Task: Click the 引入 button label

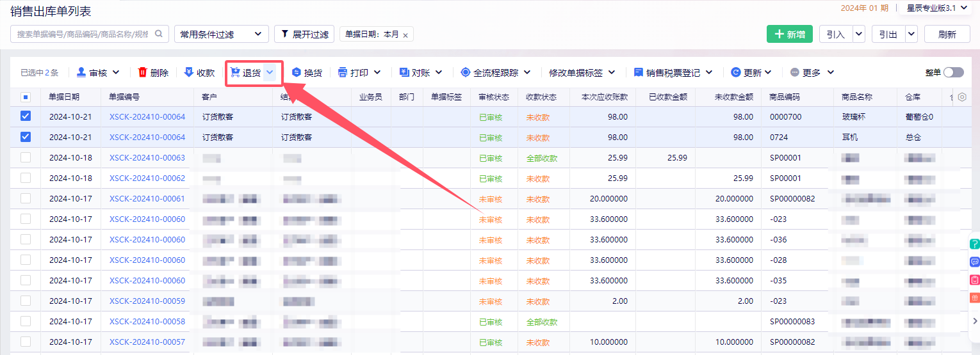Action: [x=836, y=35]
